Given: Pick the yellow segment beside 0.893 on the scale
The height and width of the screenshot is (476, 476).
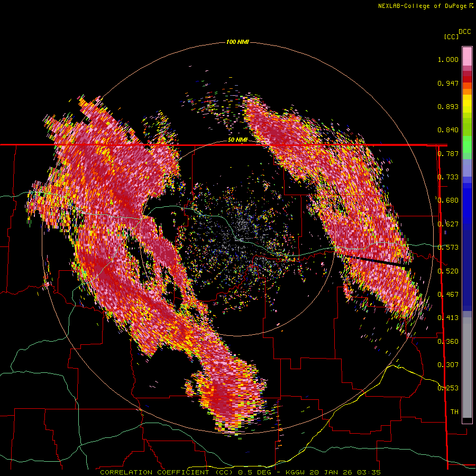Looking at the screenshot, I should (467, 106).
